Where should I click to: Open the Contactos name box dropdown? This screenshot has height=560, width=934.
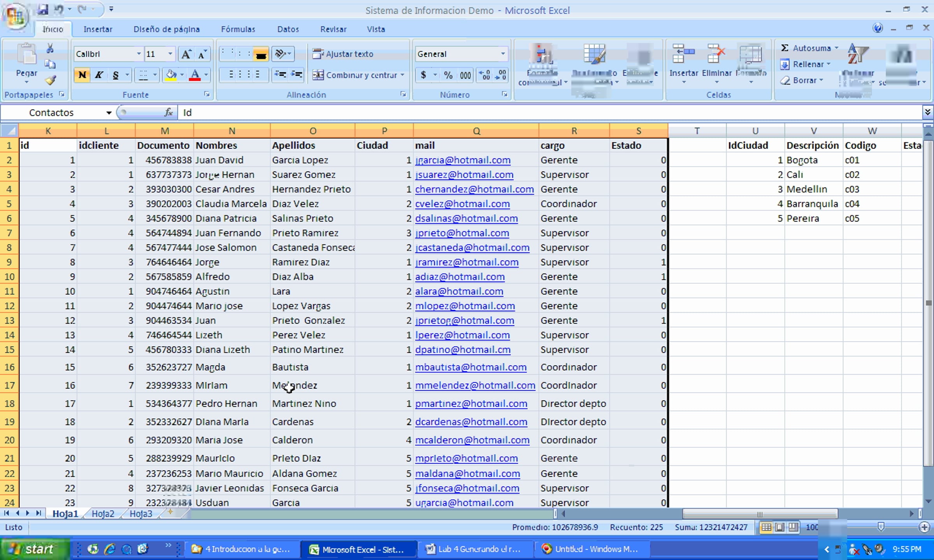109,113
